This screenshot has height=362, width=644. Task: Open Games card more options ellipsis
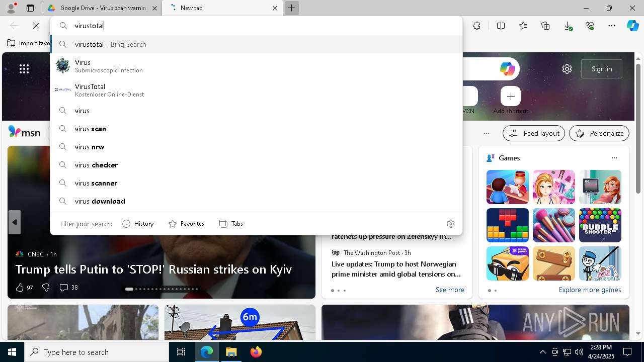tap(614, 158)
